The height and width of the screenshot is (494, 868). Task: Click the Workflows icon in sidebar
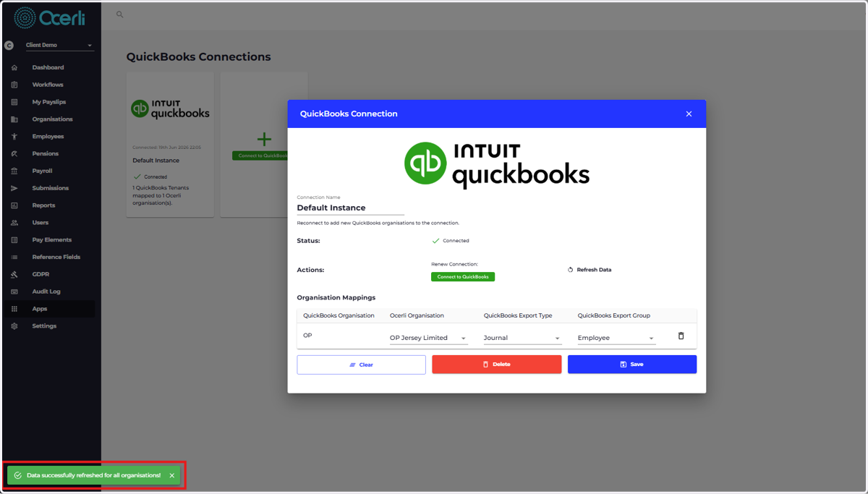14,85
